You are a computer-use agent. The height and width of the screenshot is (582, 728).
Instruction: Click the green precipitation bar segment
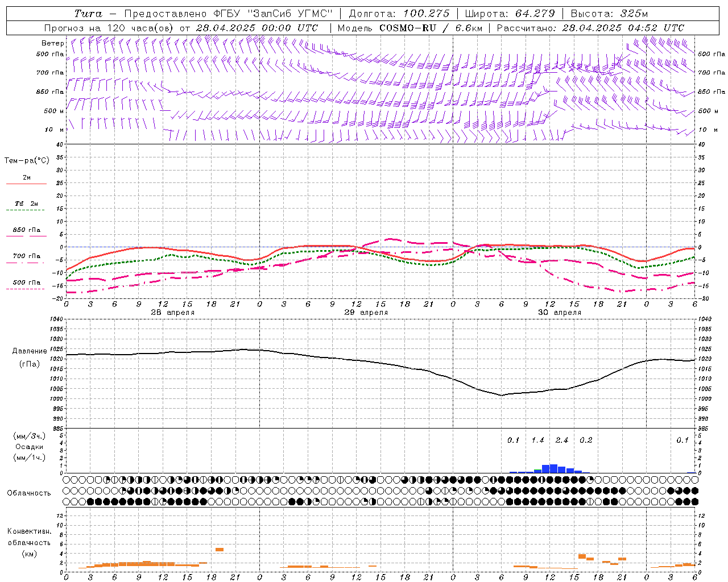pos(537,470)
